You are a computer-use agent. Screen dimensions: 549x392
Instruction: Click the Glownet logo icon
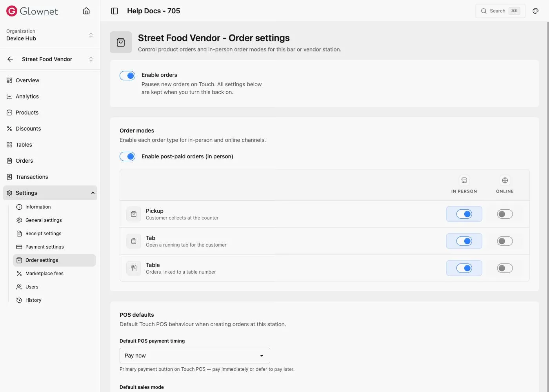[12, 11]
